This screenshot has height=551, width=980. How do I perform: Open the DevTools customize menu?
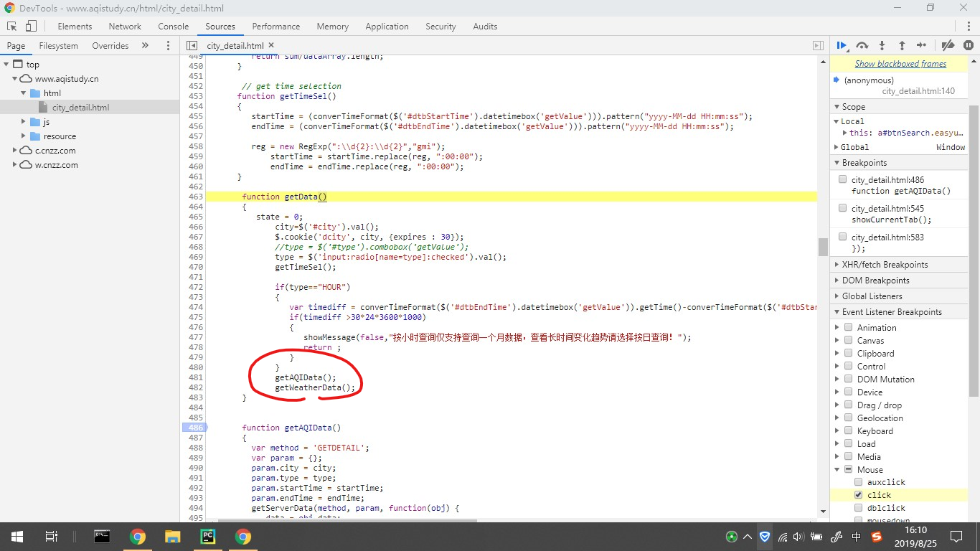[969, 27]
